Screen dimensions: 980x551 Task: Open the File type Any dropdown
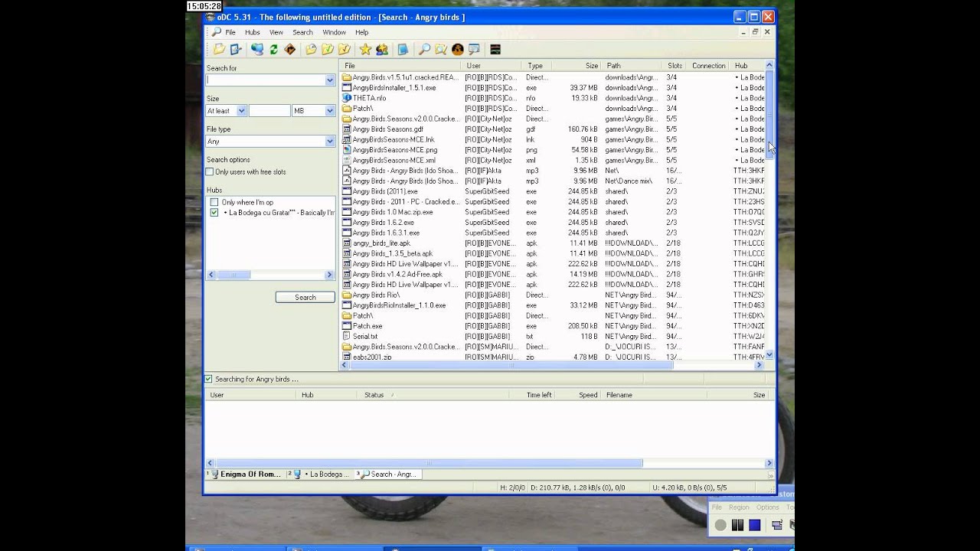(x=330, y=142)
